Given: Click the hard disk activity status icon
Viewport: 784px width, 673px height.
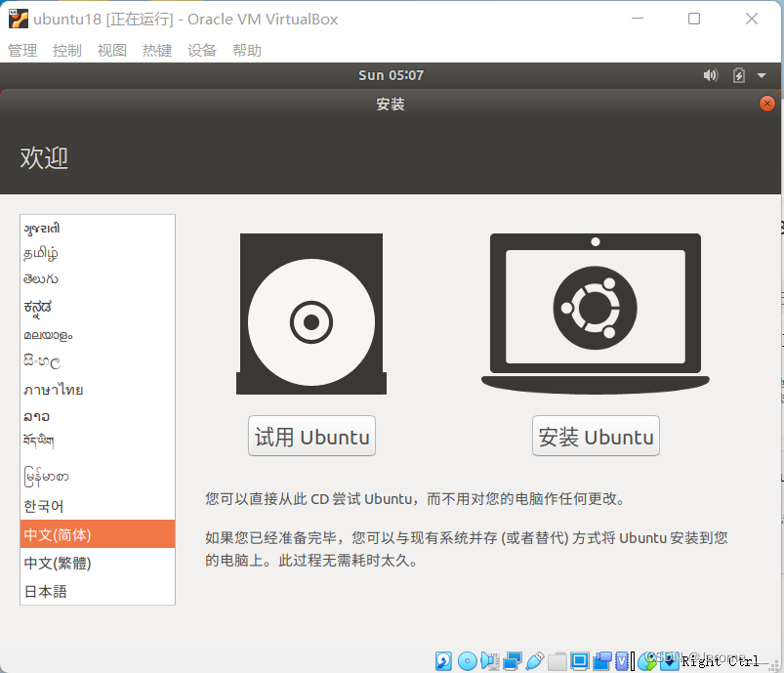Looking at the screenshot, I should 442,660.
